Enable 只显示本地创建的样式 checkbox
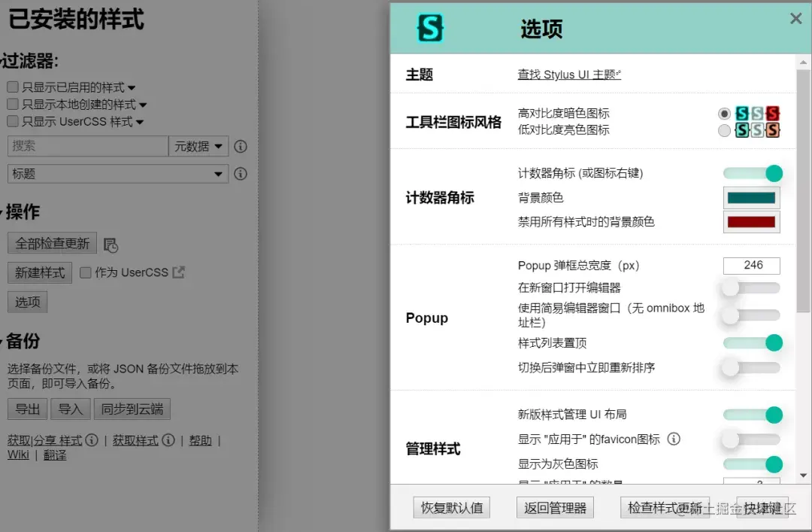The height and width of the screenshot is (532, 812). tap(13, 105)
